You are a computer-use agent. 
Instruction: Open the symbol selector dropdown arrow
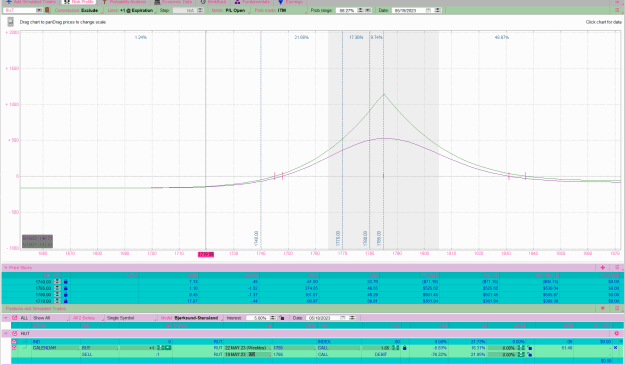coord(39,10)
